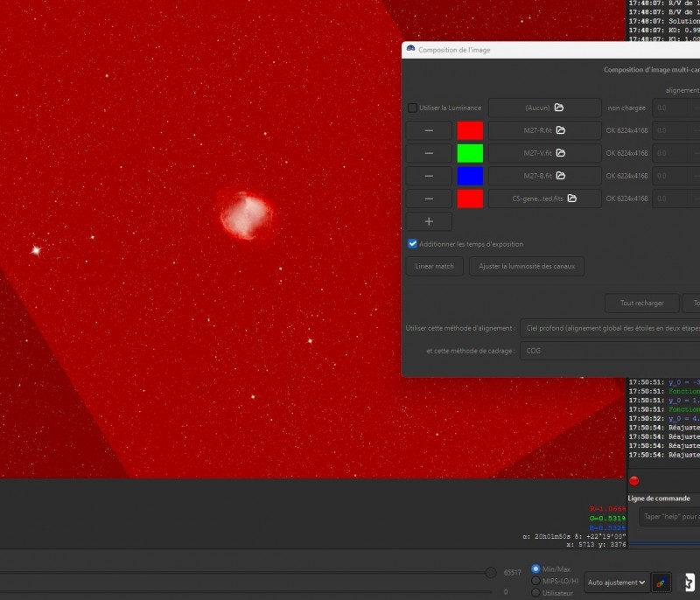Select the MIPS-LO/HI display mode
The image size is (700, 600).
535,581
